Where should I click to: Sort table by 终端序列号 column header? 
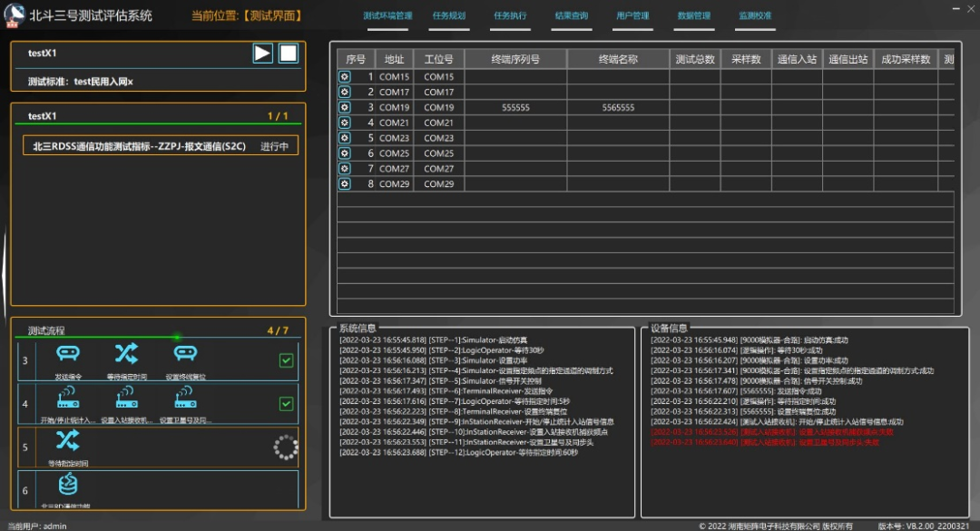click(515, 59)
